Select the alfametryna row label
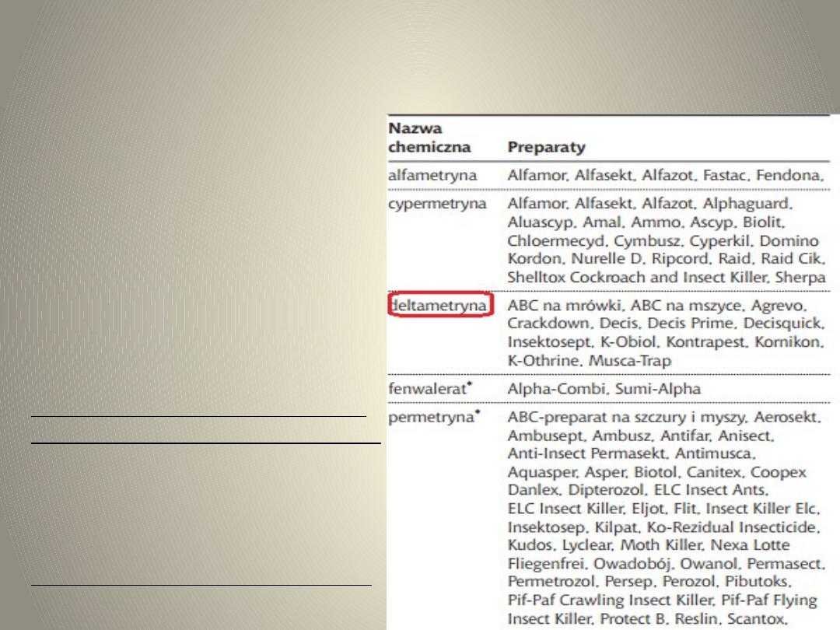This screenshot has height=630, width=840. (x=432, y=176)
